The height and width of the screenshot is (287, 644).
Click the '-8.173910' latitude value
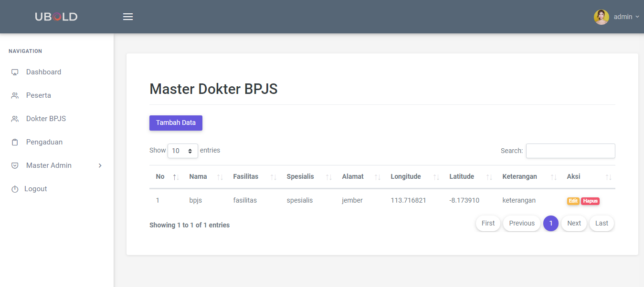tap(464, 200)
